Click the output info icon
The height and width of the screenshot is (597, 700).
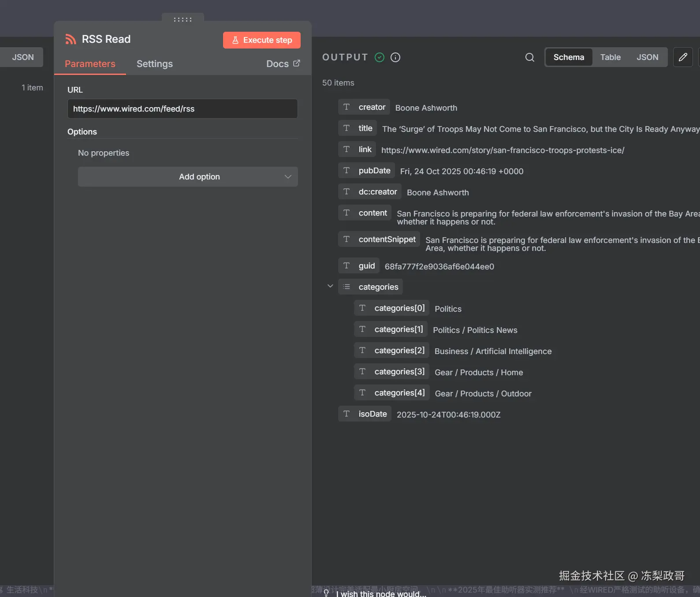(395, 57)
